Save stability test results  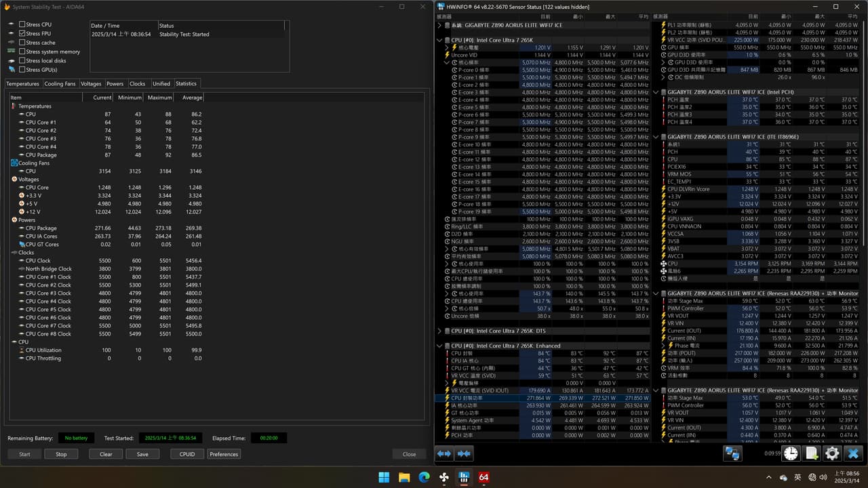pos(142,454)
